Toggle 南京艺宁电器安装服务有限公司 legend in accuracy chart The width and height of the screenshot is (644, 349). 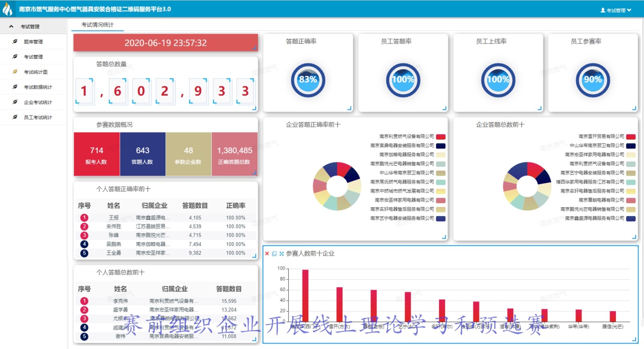(440, 219)
